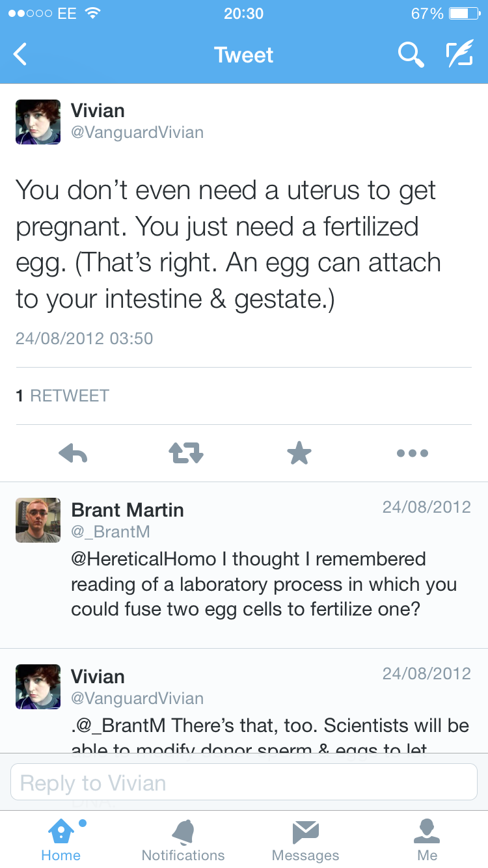The width and height of the screenshot is (488, 868).
Task: Retweet Vivian's tweet
Action: point(186,454)
